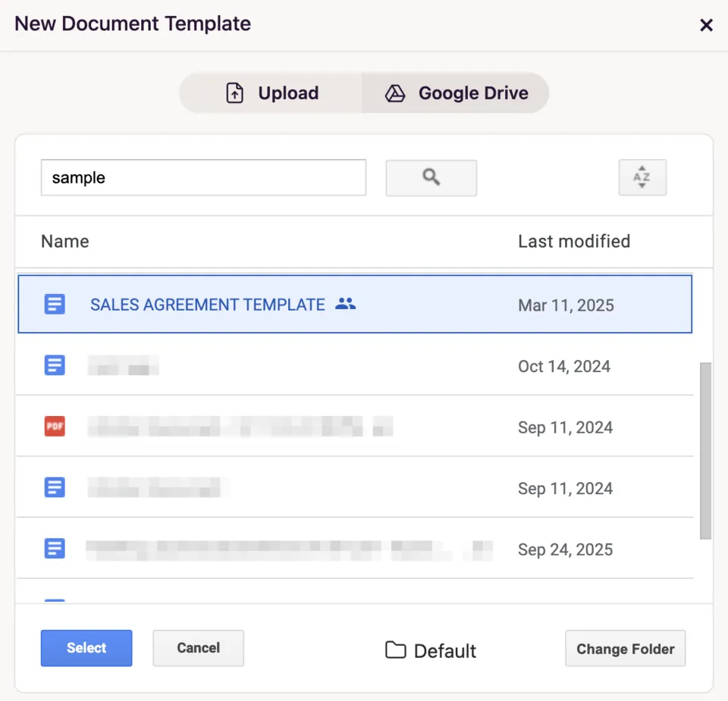Click the magnifying glass search button
Screen dimensions: 728x701
(x=431, y=177)
